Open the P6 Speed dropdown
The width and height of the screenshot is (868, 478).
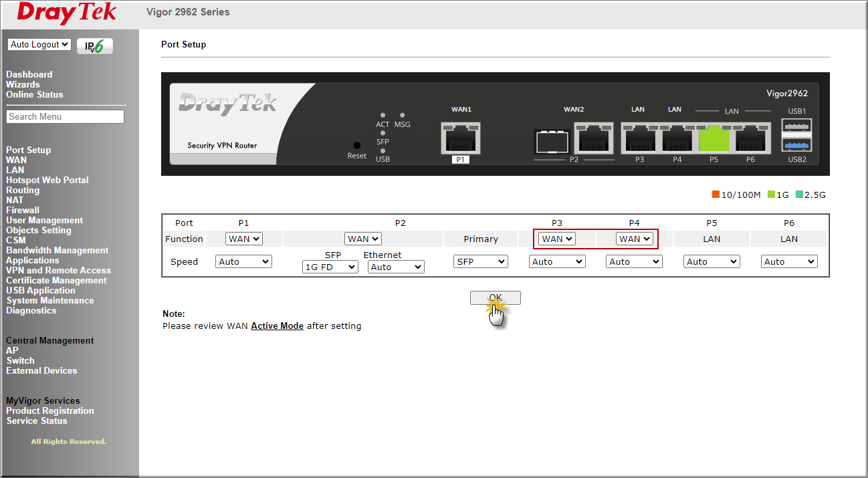(x=788, y=261)
